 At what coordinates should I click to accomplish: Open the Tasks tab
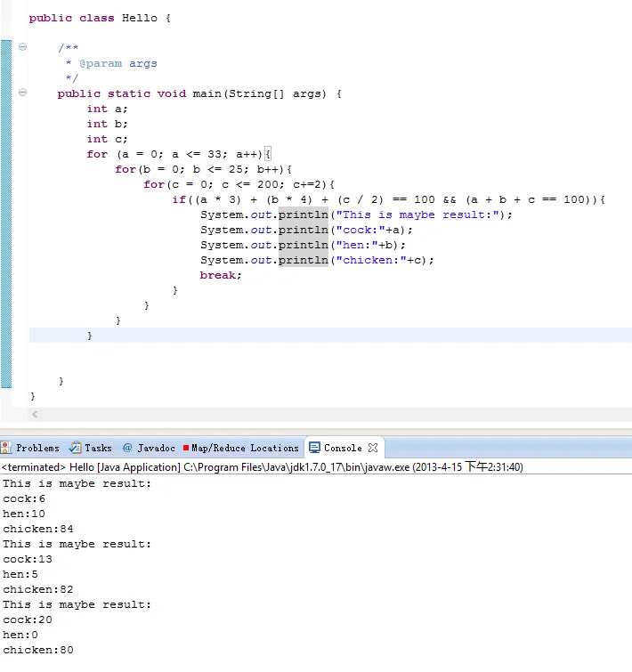point(91,448)
